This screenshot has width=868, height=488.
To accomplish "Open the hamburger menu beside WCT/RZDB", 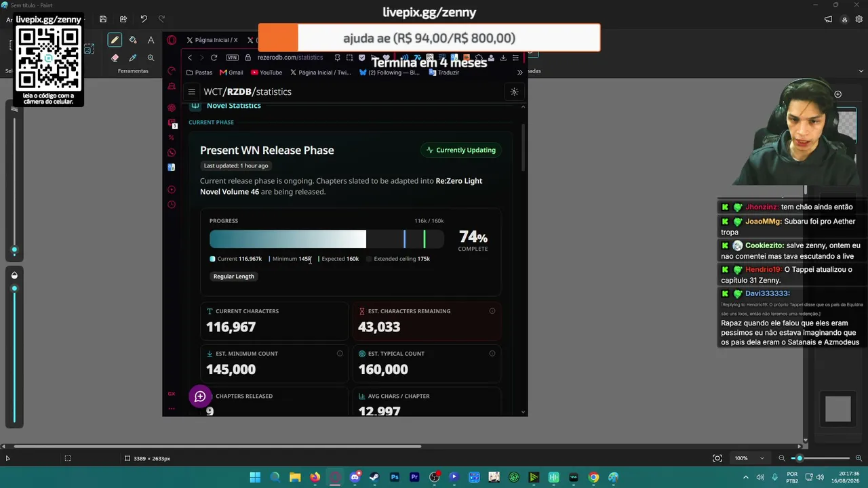I will 192,91.
